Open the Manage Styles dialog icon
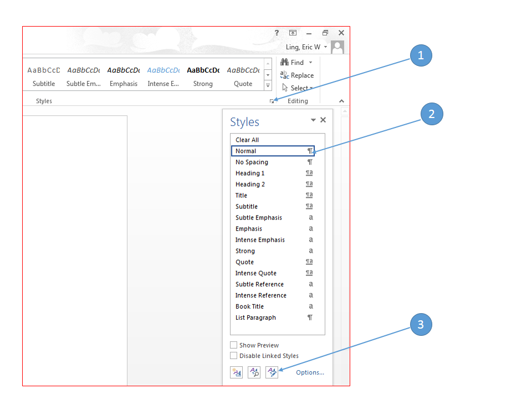Screen dimensions: 532x399 point(272,372)
